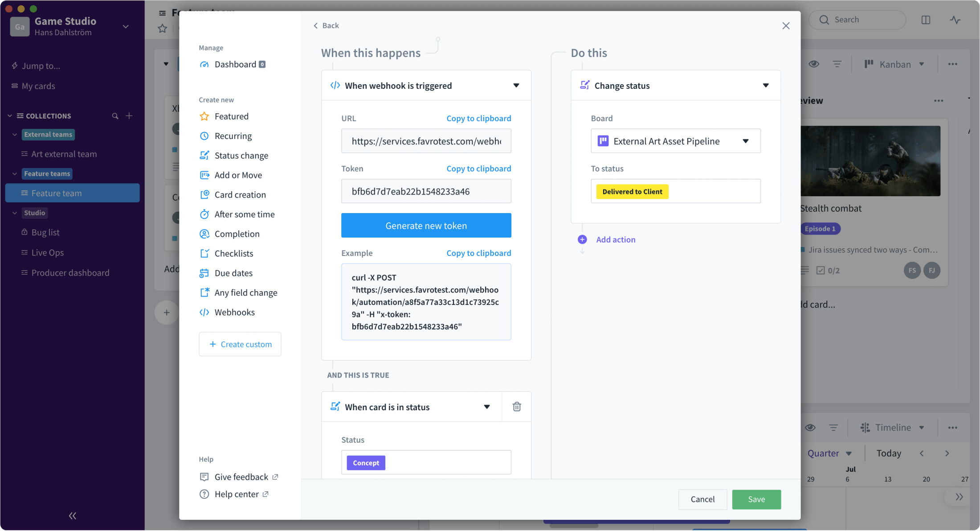Select the Delivered to Client status swatch

coord(632,191)
